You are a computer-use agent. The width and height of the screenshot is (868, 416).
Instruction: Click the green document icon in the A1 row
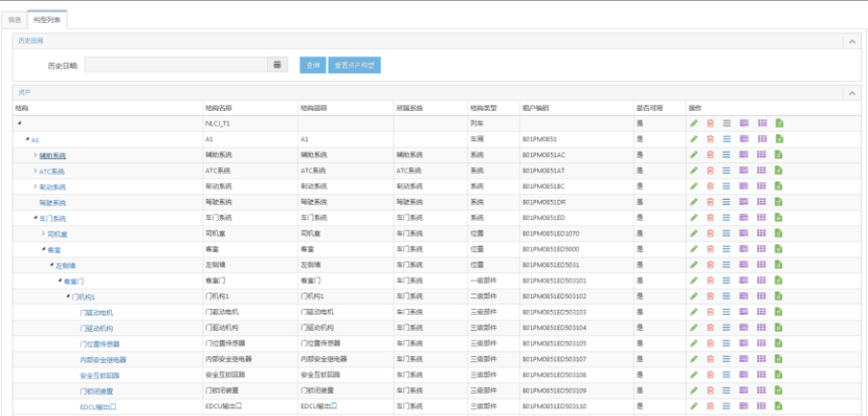click(779, 139)
